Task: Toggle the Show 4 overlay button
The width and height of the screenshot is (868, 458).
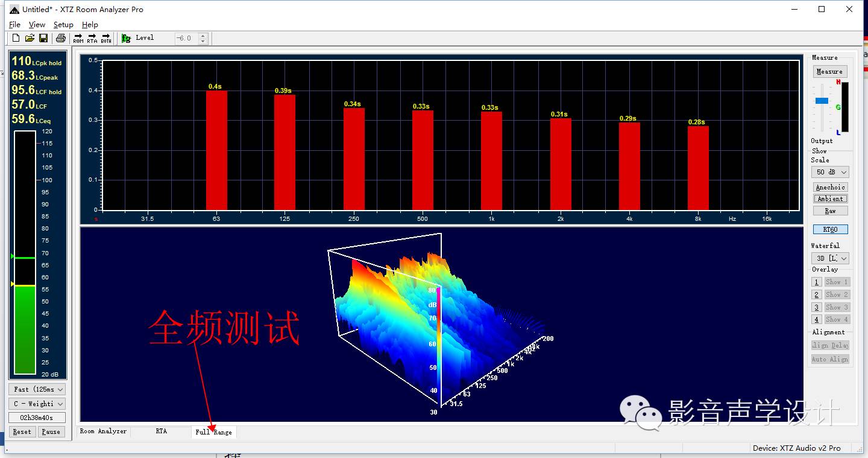Action: tap(837, 319)
